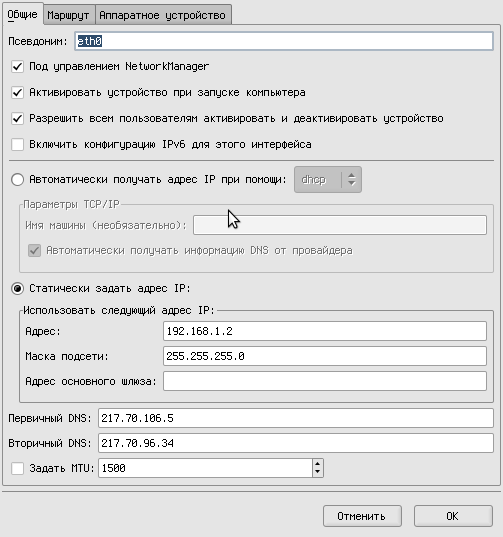Click the Маска подсети: label
The height and width of the screenshot is (537, 503).
coord(67,357)
